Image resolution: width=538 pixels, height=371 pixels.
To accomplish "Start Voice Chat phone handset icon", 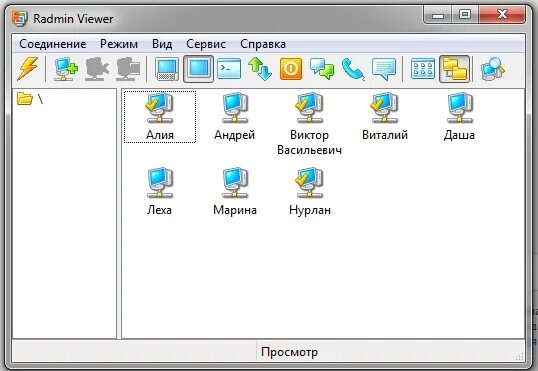I will (353, 69).
